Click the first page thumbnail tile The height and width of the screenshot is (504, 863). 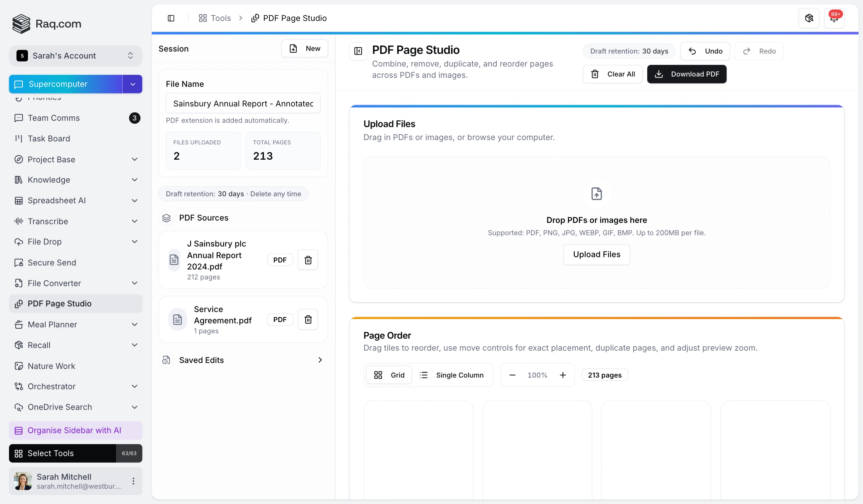tap(418, 450)
